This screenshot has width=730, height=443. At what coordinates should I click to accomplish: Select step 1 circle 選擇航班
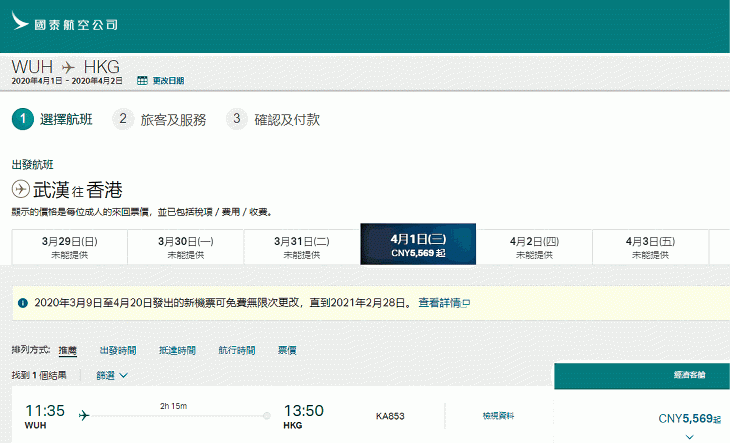coord(23,119)
